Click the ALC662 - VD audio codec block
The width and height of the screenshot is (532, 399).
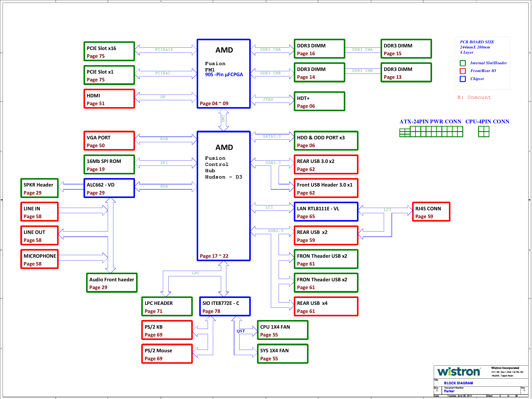109,188
